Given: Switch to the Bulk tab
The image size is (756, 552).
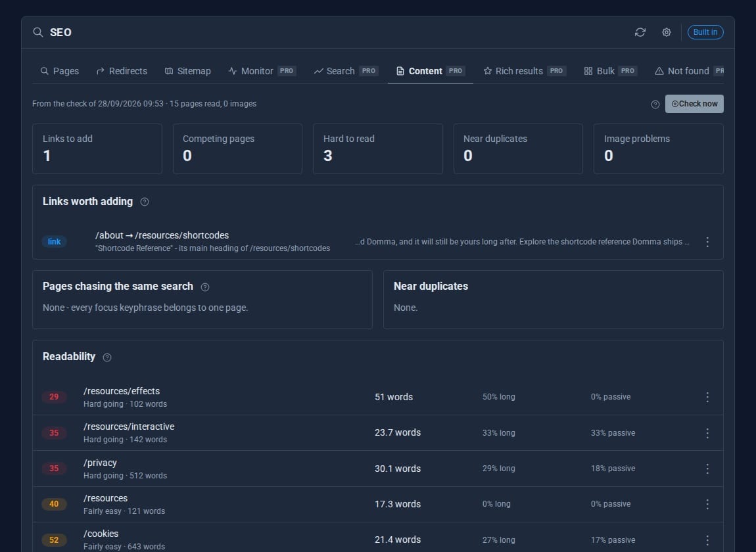Looking at the screenshot, I should 610,71.
